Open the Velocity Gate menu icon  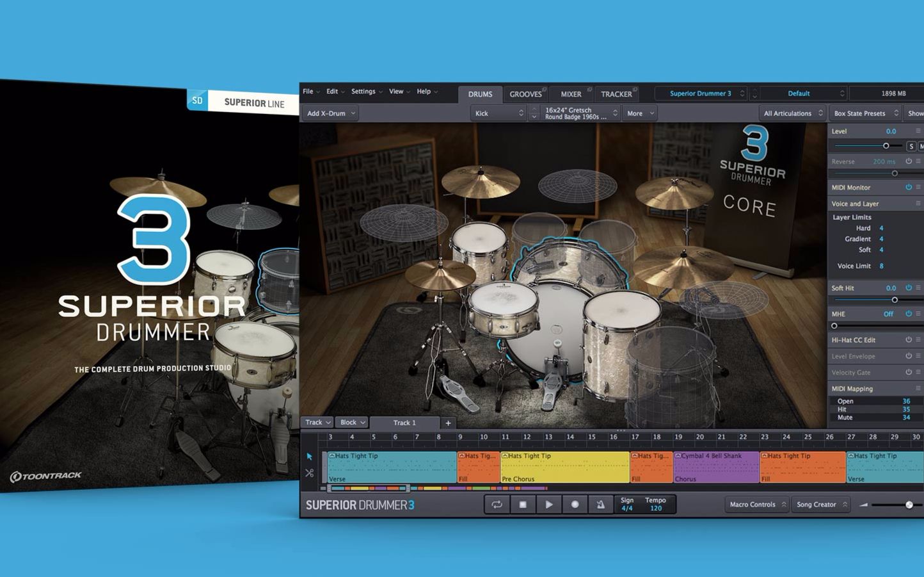tap(918, 372)
